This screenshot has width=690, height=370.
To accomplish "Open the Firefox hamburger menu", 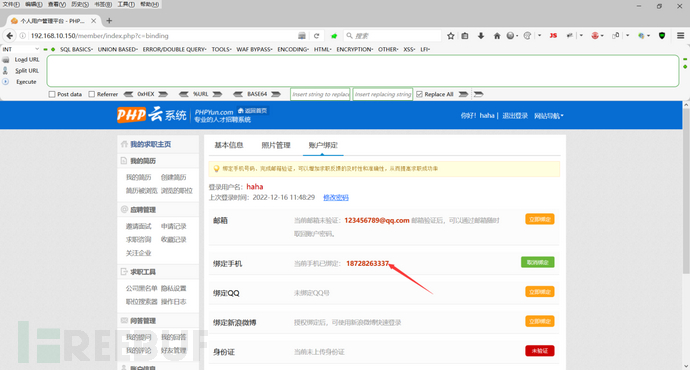I will 680,36.
